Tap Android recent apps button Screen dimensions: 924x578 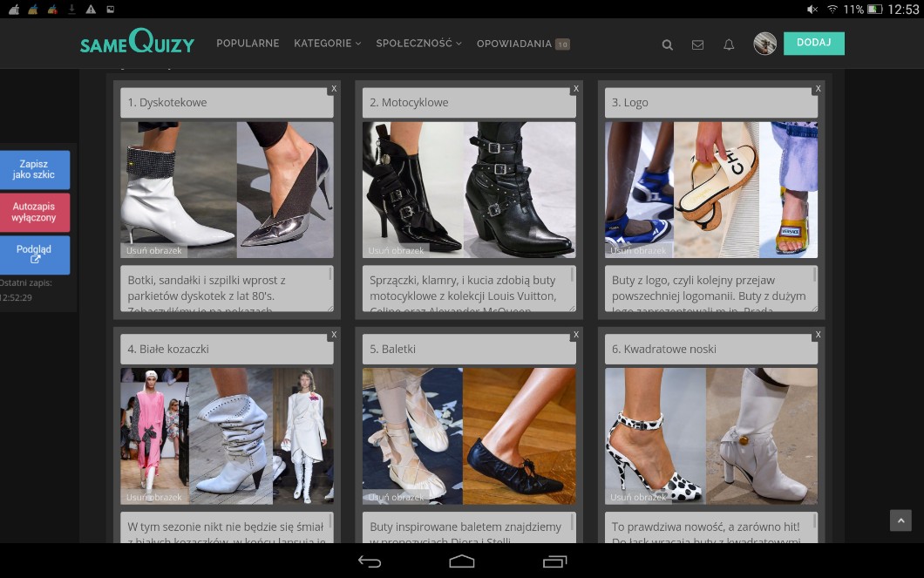click(x=554, y=561)
